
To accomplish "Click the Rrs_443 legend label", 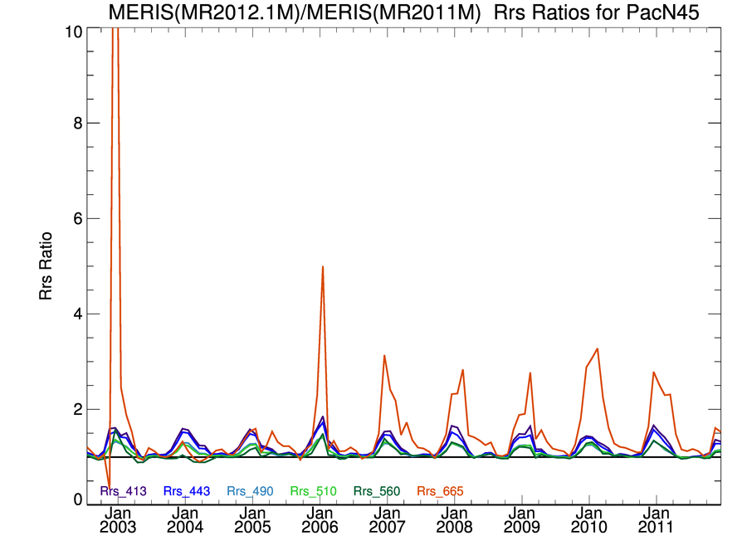I will pos(186,491).
